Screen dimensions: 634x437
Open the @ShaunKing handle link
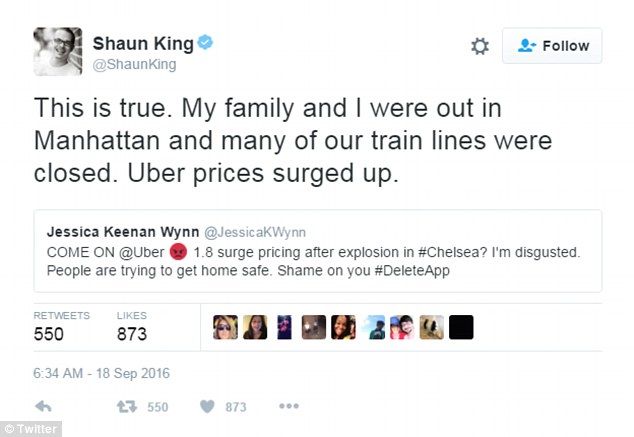click(x=134, y=65)
